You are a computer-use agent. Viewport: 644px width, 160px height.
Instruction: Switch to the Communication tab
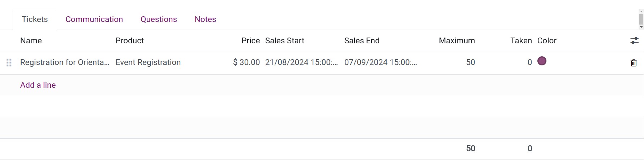pyautogui.click(x=94, y=19)
